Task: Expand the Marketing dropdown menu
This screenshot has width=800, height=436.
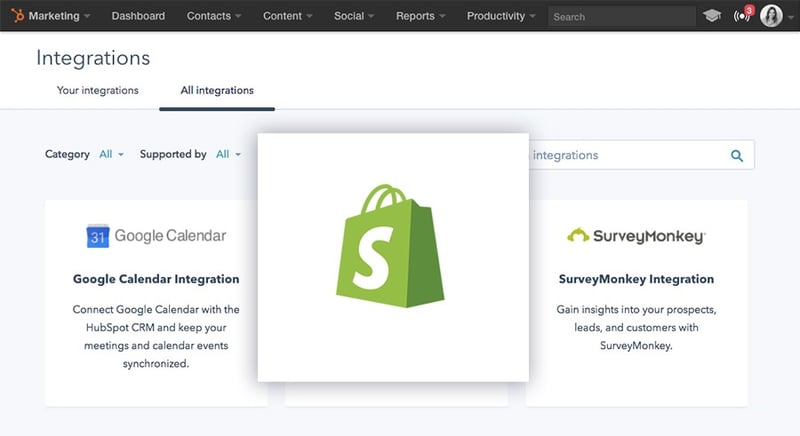Action: 59,16
